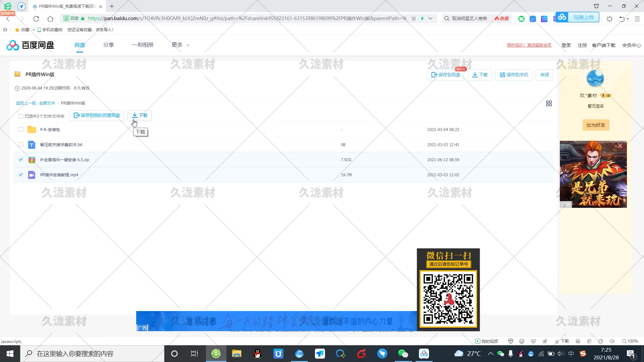Click the compass navigation icon beside the tab
644x362 pixels.
[21, 6]
